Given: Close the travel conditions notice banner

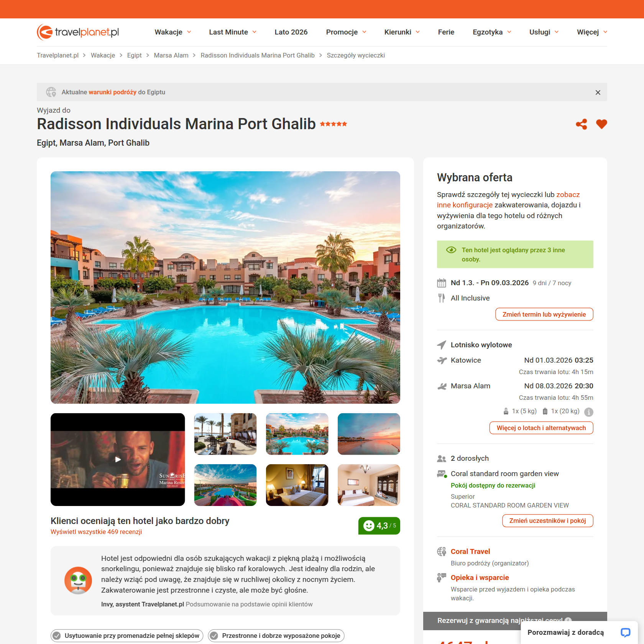Looking at the screenshot, I should tap(598, 92).
